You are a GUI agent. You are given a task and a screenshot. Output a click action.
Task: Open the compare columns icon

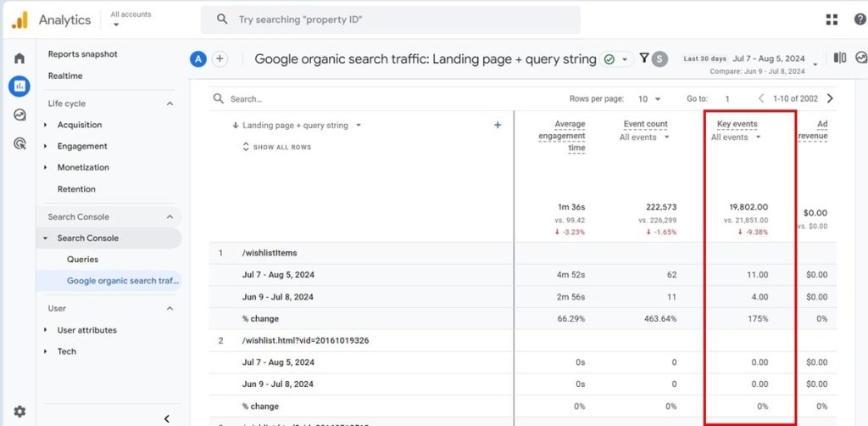[x=840, y=58]
